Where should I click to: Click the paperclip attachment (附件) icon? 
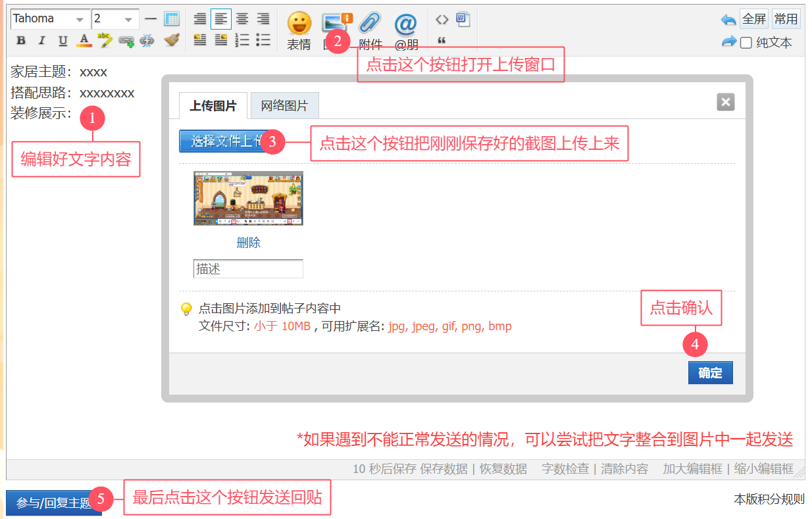pyautogui.click(x=370, y=24)
